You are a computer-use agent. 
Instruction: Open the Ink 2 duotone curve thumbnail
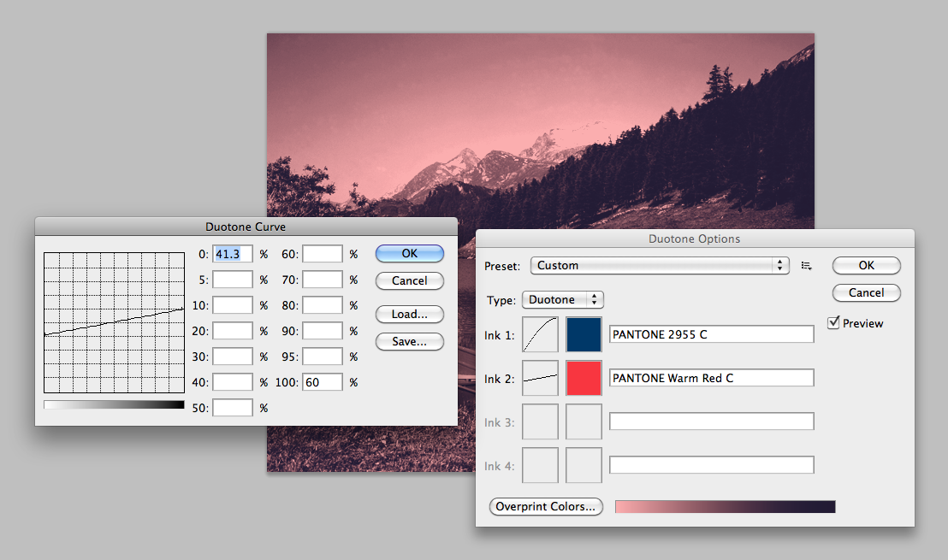pos(540,377)
